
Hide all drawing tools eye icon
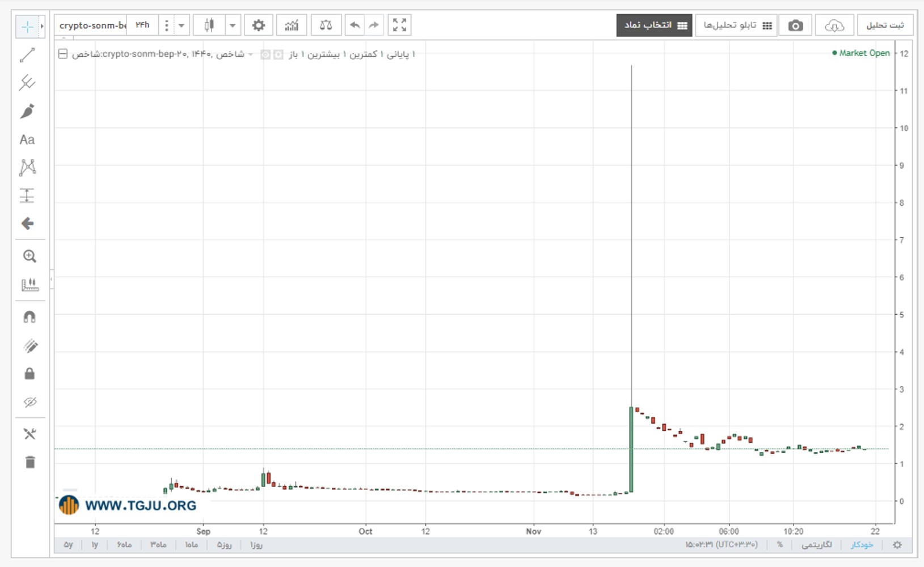[29, 402]
